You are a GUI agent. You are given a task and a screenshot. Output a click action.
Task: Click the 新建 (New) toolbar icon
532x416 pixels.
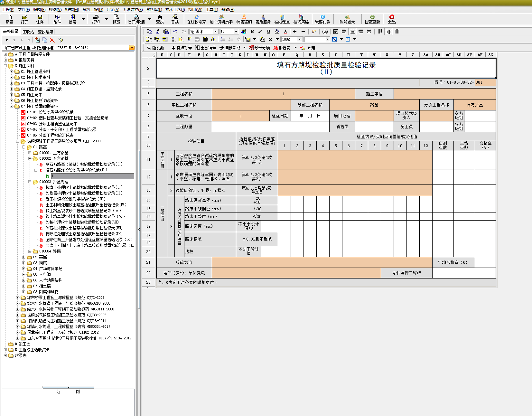9,19
